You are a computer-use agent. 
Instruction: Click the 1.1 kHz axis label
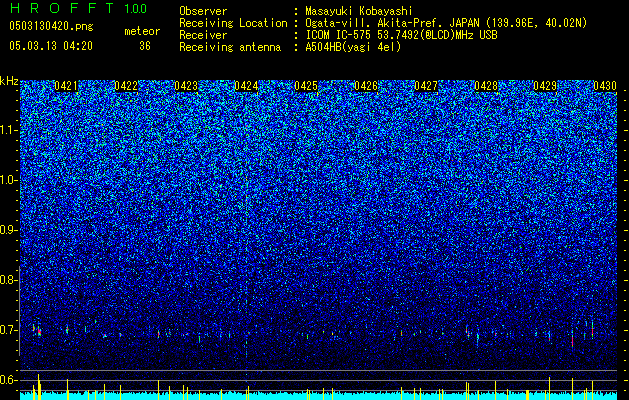click(x=9, y=130)
